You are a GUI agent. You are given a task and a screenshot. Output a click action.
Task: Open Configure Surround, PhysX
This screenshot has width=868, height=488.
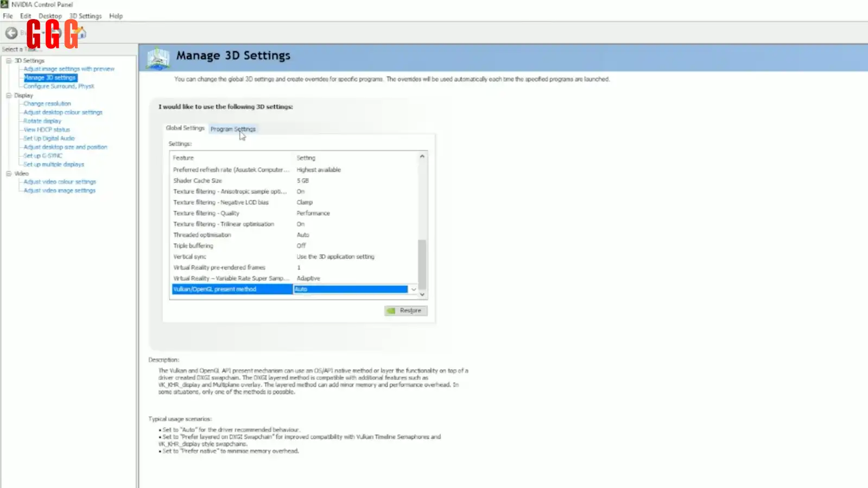[x=59, y=86]
